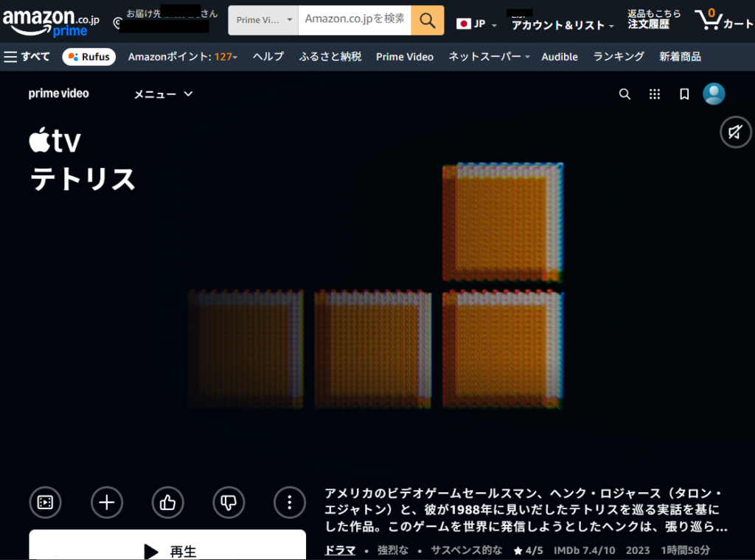Open the すべて hamburger menu

click(x=27, y=57)
